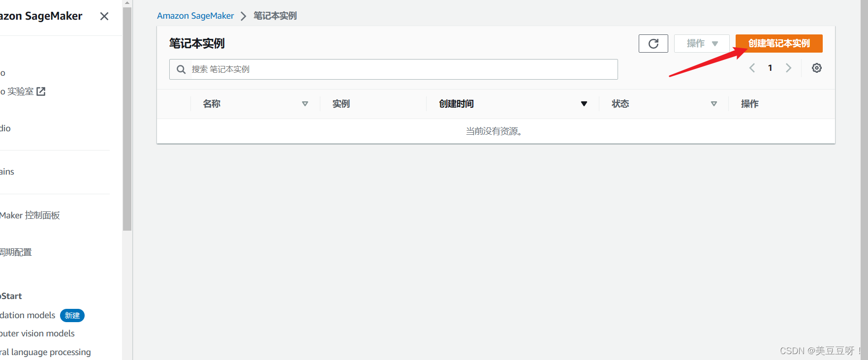This screenshot has height=360, width=868.
Task: Click the sidebar scrollbar up arrow
Action: coord(127,3)
